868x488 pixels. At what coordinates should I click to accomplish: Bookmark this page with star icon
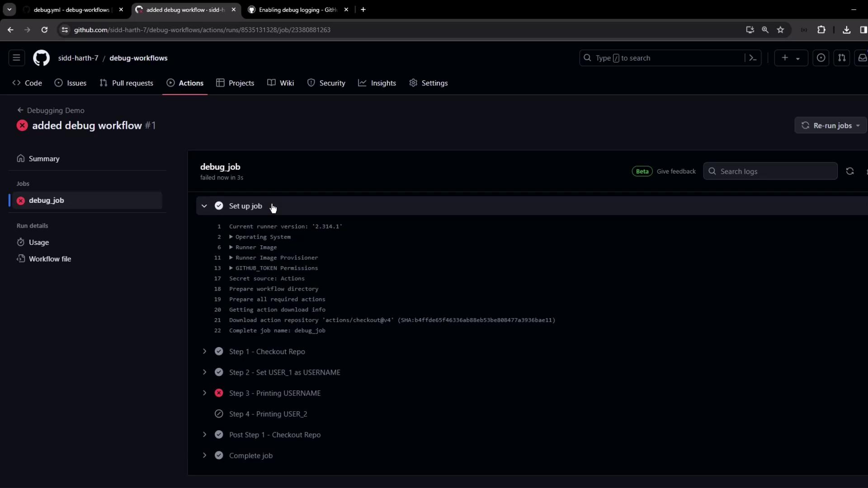[780, 30]
